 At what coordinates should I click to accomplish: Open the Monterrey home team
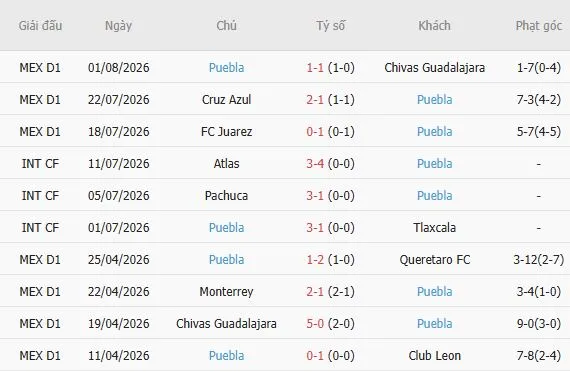[x=226, y=292]
